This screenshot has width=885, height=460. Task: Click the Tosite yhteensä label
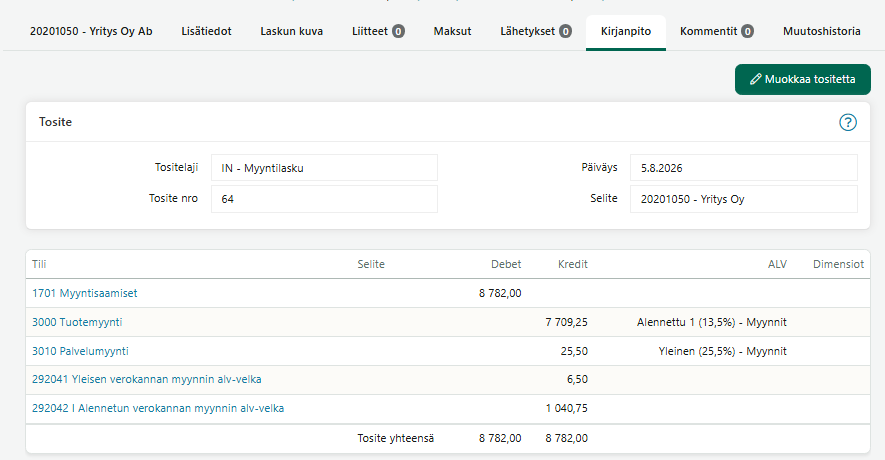(x=396, y=438)
